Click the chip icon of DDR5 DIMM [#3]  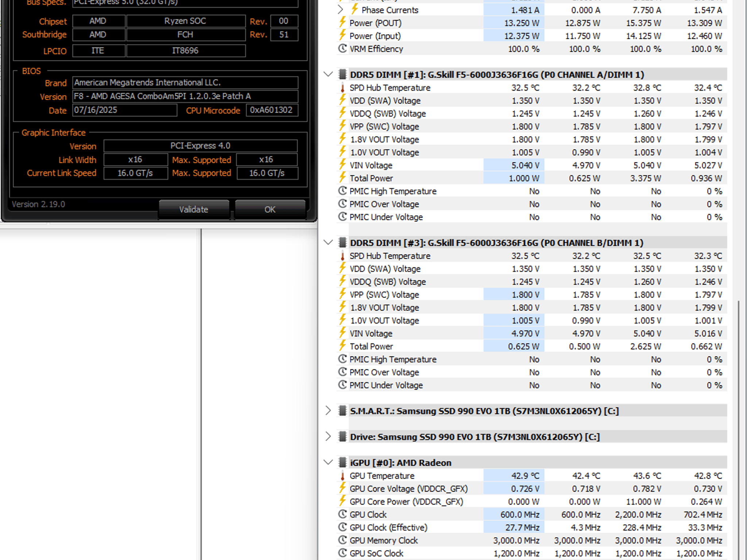(342, 242)
